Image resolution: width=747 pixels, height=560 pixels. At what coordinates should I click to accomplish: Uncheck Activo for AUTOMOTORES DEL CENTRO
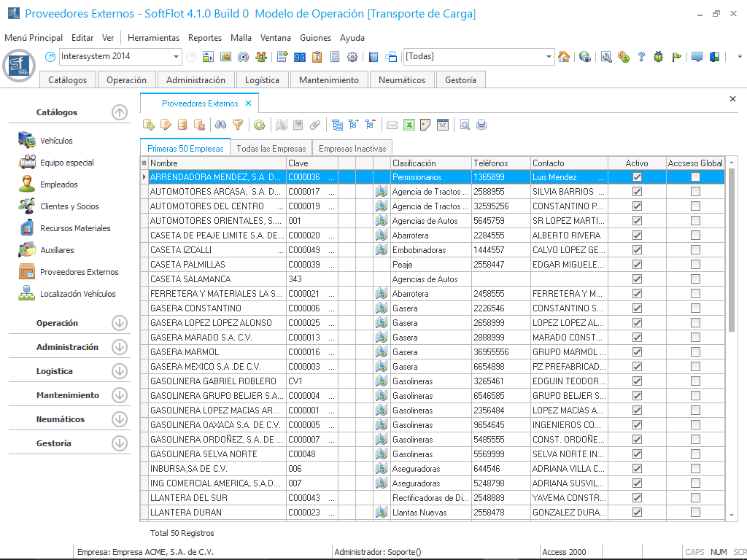[x=637, y=206]
